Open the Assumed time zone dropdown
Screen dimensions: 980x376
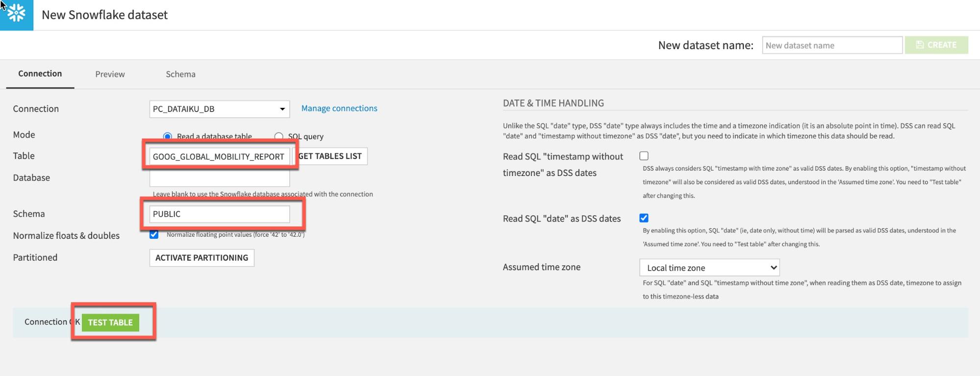[709, 268]
